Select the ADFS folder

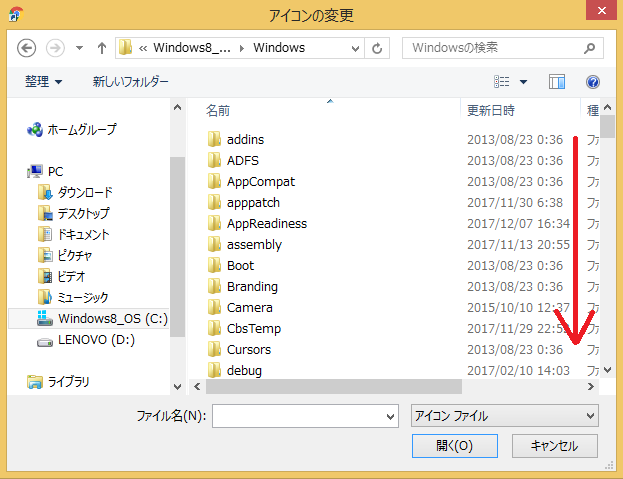click(x=233, y=160)
